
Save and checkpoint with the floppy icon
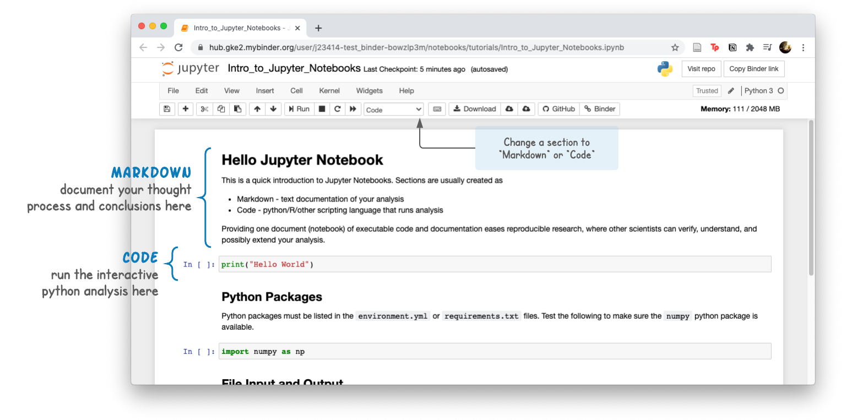coord(167,109)
